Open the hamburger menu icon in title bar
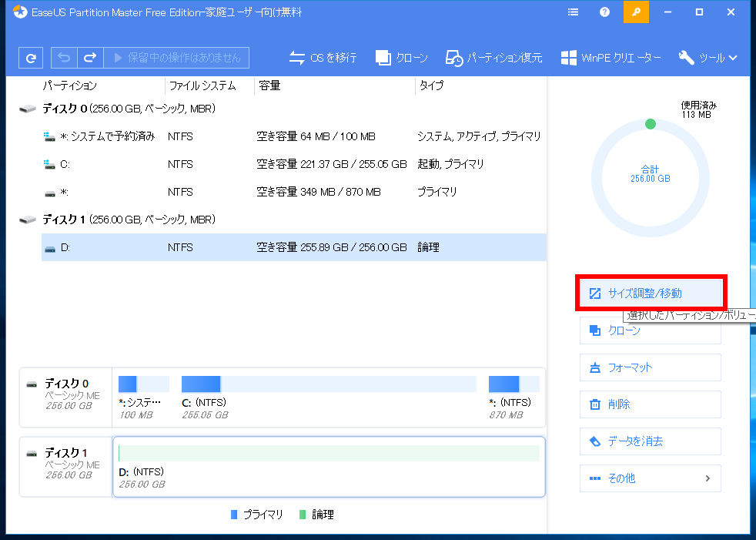Viewport: 756px width, 540px height. 573,12
